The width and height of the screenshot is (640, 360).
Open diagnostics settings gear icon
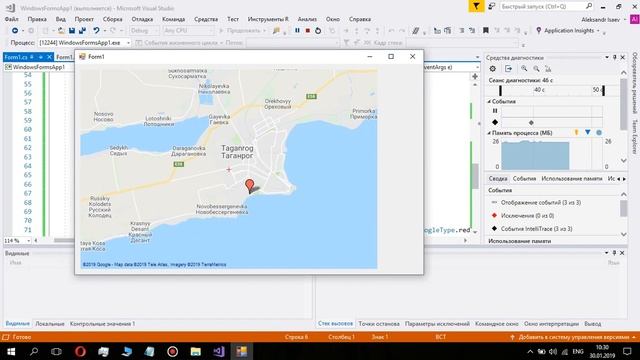coord(493,69)
